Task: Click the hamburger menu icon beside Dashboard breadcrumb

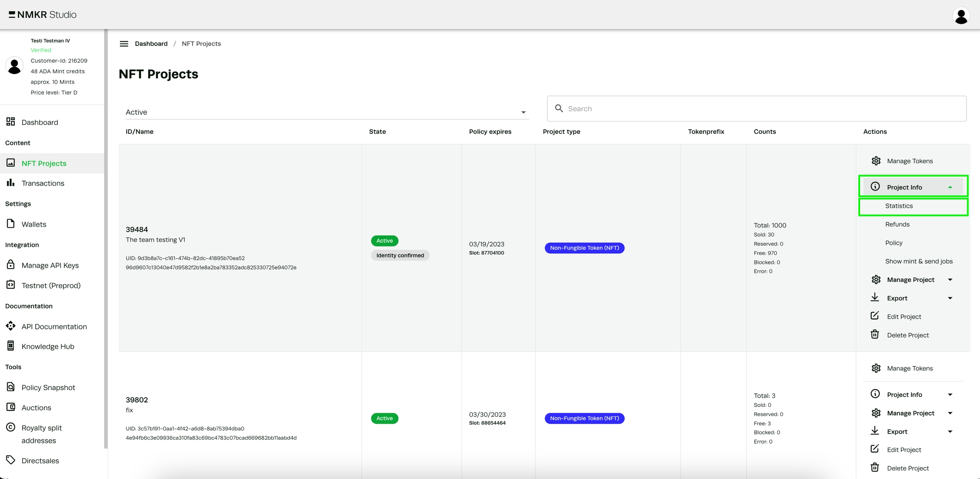Action: 124,44
